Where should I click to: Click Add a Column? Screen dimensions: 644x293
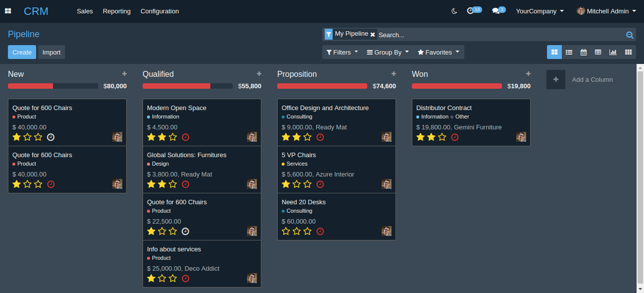580,79
